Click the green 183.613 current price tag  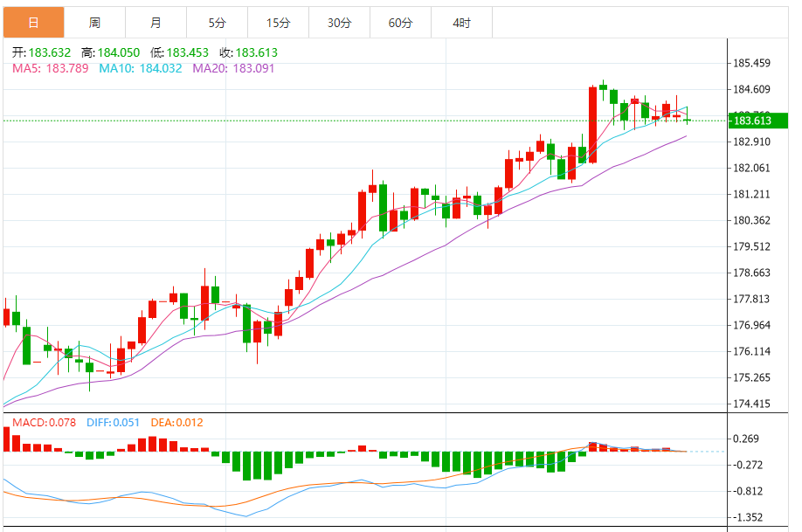752,121
